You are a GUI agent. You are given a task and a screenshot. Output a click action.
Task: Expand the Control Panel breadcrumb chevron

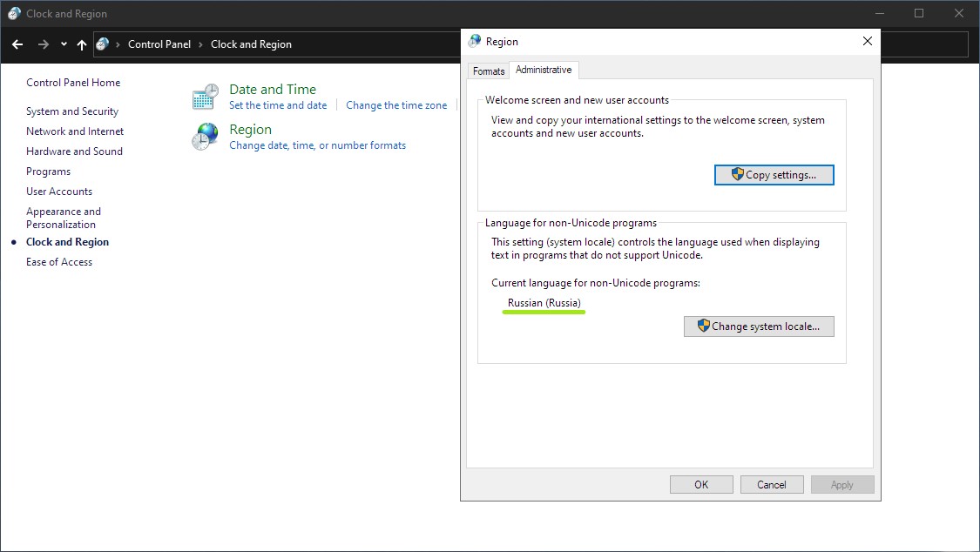click(x=200, y=44)
